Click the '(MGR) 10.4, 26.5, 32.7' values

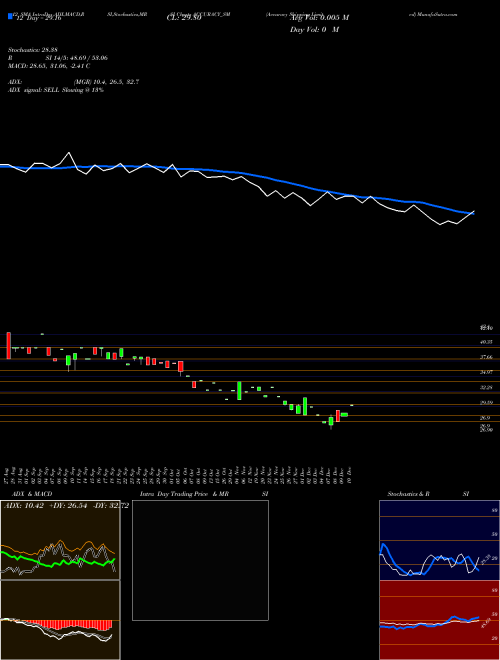(x=106, y=82)
